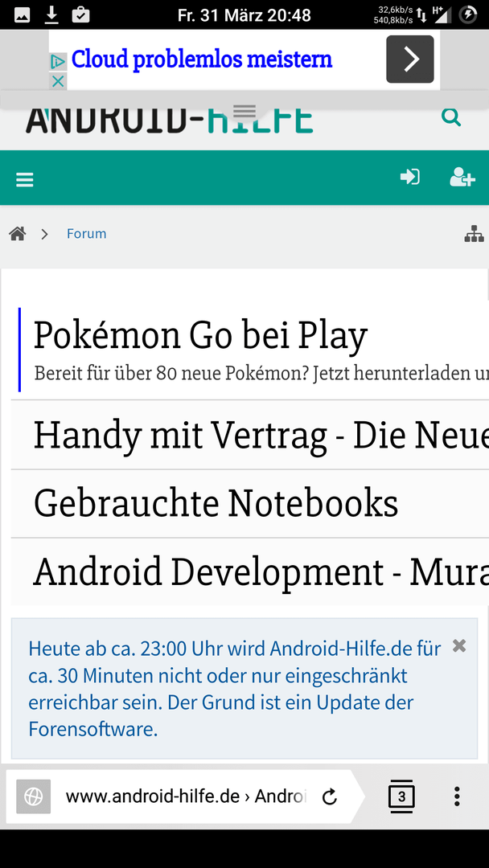Open the Forum breadcrumb link
This screenshot has width=489, height=868.
(x=86, y=234)
